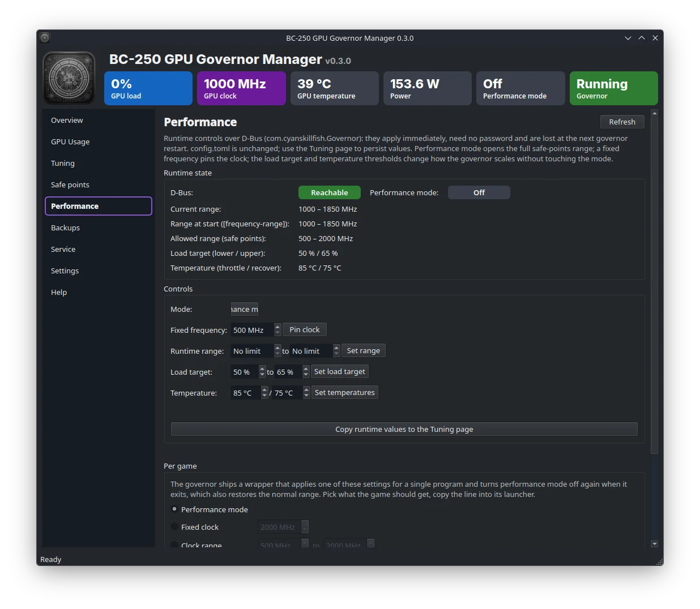
Task: Decrease the throttle temperature 85 °C spinner
Action: click(x=264, y=396)
